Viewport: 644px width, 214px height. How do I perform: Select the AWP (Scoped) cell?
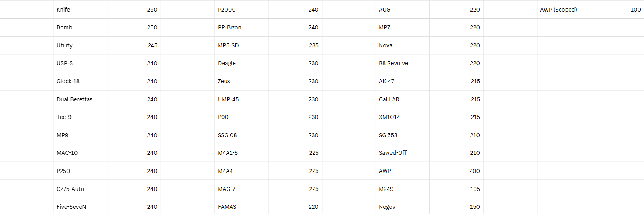tap(563, 10)
